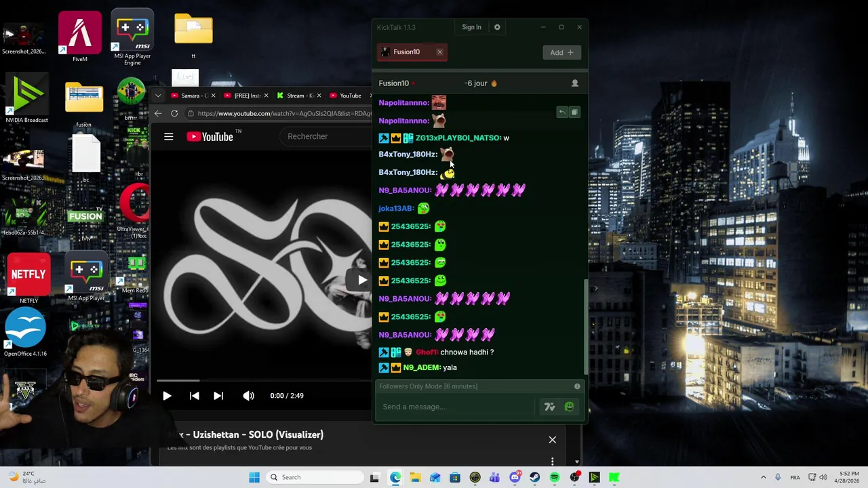Viewport: 868px width, 488px height.
Task: Open clock showing 5:52 PM
Action: tap(848, 477)
